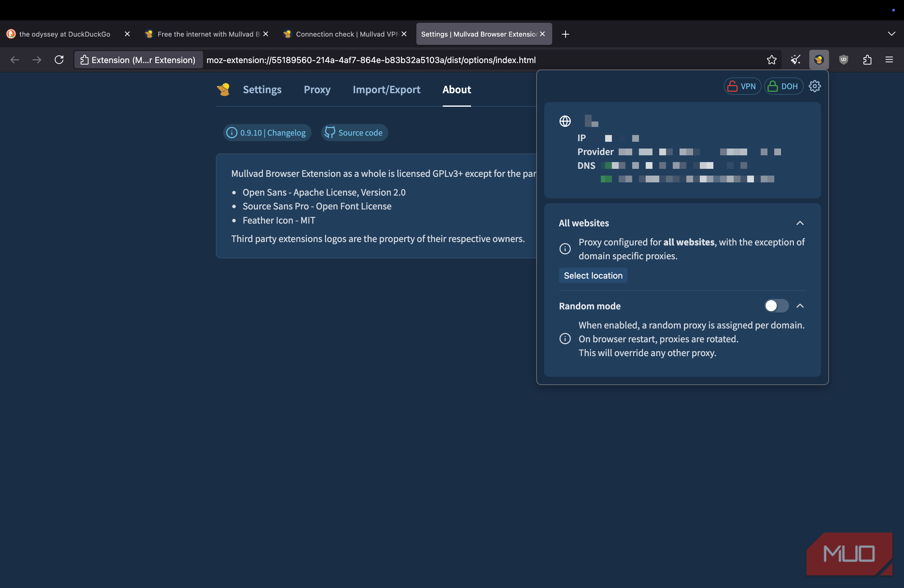Switch to the Settings tab
This screenshot has height=588, width=904.
pyautogui.click(x=262, y=89)
